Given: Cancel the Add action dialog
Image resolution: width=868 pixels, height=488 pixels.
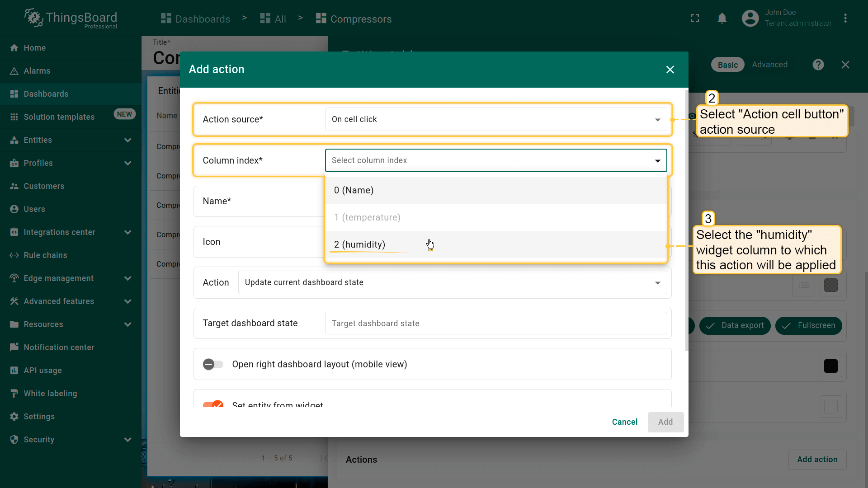Looking at the screenshot, I should coord(624,422).
